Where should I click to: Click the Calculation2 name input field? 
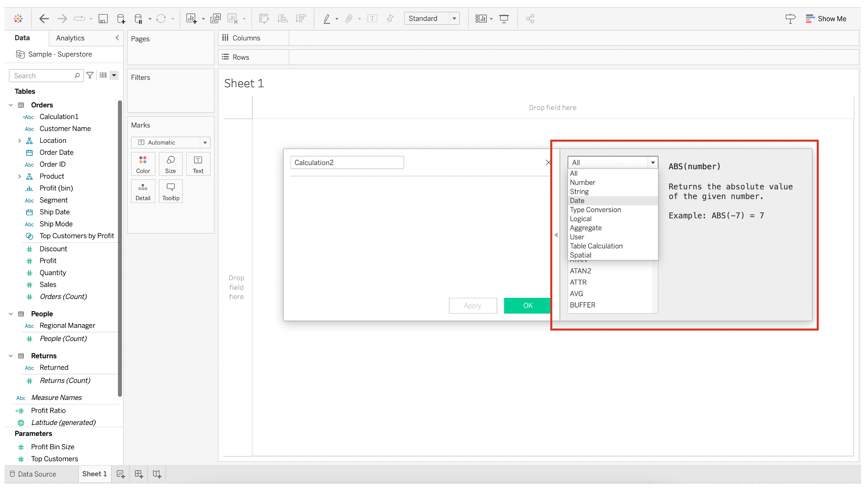pyautogui.click(x=347, y=162)
